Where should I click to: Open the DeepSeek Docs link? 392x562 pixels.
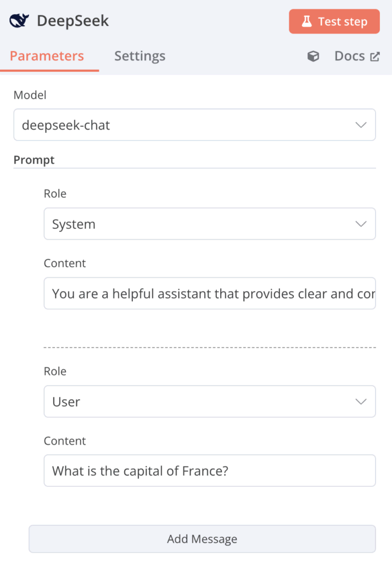(350, 55)
